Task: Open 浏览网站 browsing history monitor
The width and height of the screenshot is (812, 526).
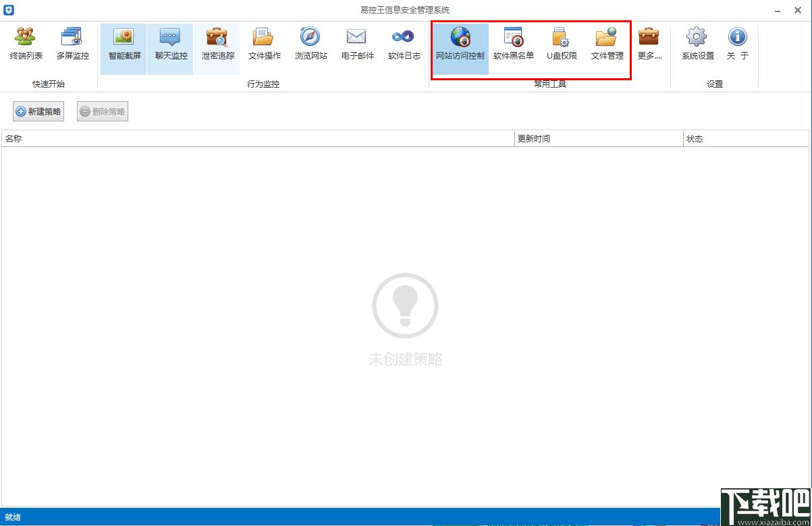Action: (x=310, y=45)
